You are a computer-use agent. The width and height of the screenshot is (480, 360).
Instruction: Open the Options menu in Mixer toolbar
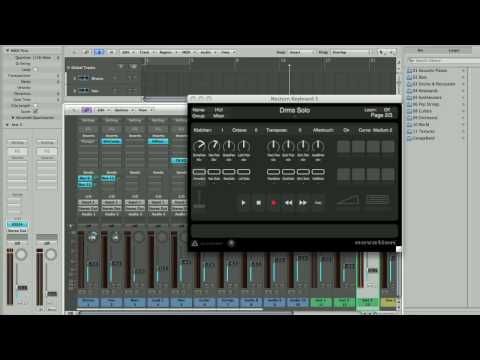[123, 110]
